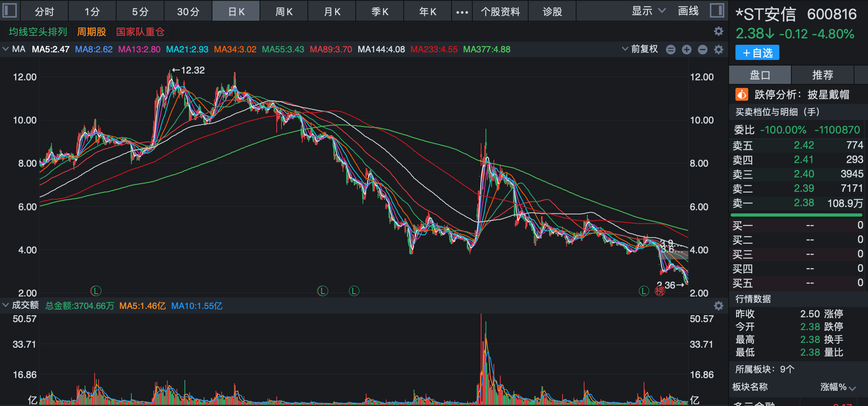This screenshot has height=406, width=868.
Task: Open MA indicator settings gear
Action: [719, 50]
